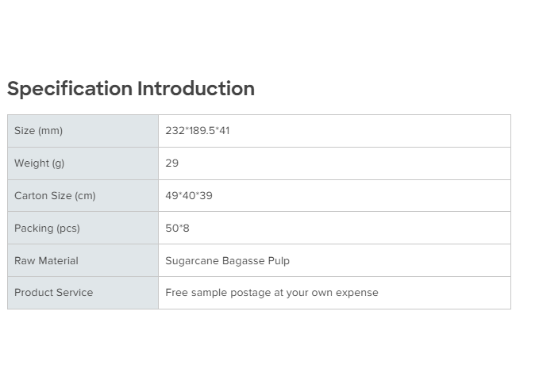Click the word "own" in Product Service row
Viewport: 539px width, 392px height.
click(x=324, y=293)
